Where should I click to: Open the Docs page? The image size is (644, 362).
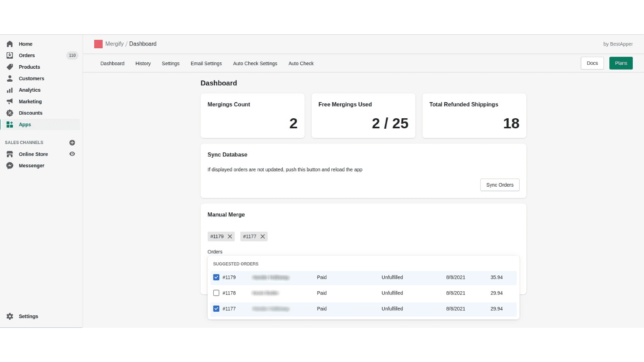[592, 63]
